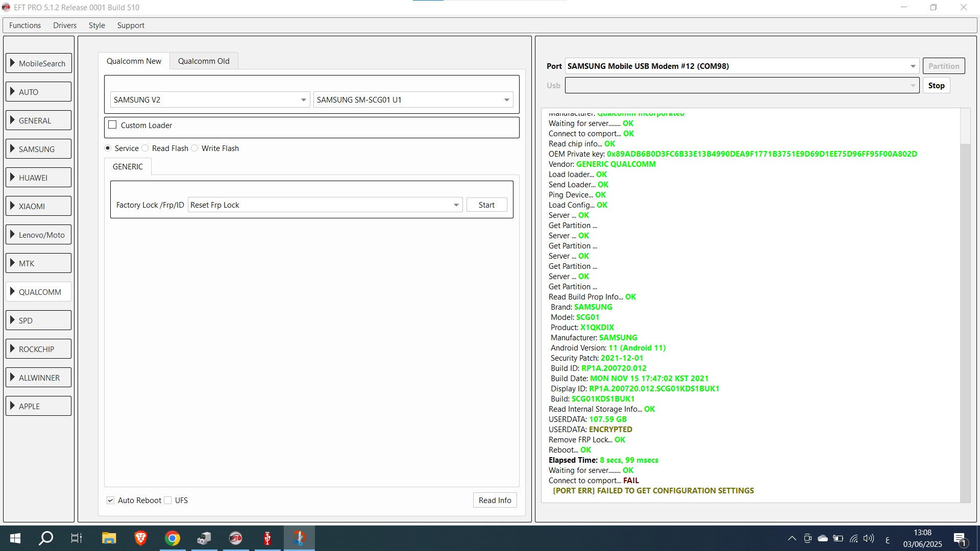Screen dimensions: 980x551
Task: Click the Start button
Action: 486,205
